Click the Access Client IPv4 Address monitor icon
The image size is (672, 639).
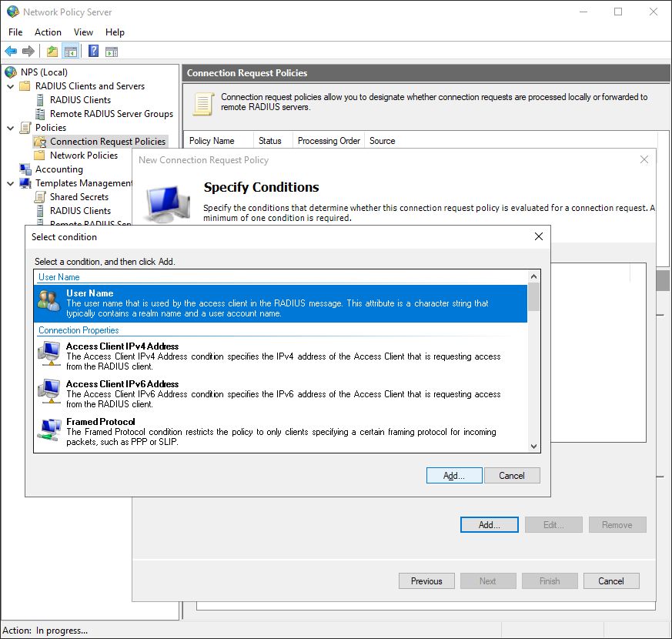click(x=49, y=353)
